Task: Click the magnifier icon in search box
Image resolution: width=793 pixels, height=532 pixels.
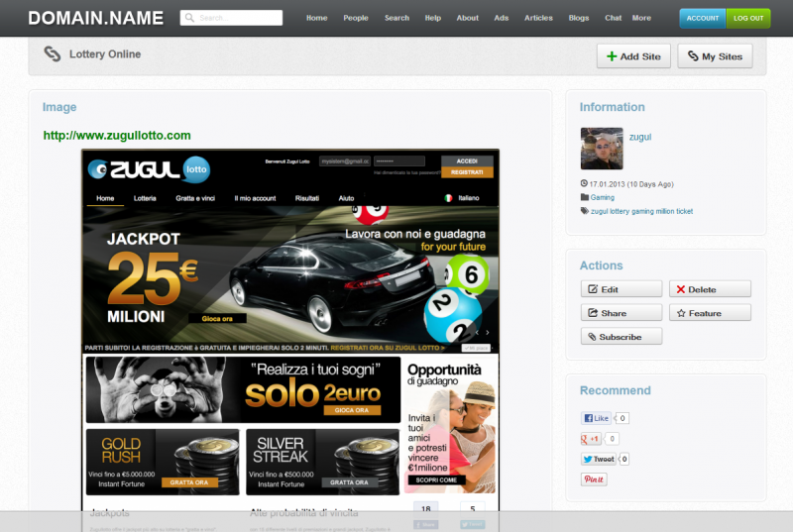Action: coord(189,18)
